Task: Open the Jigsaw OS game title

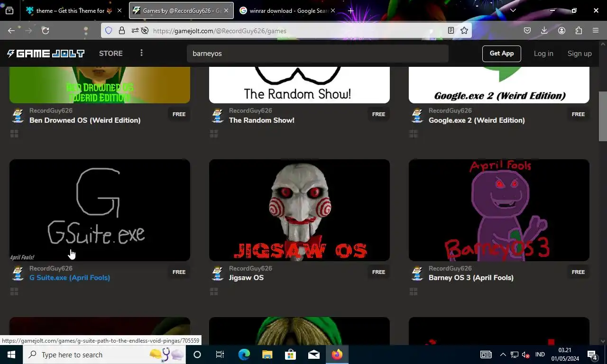Action: 246,278
